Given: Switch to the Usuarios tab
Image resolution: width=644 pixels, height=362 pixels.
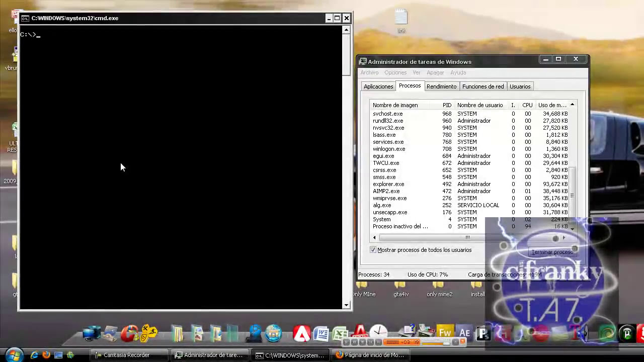Looking at the screenshot, I should (520, 86).
